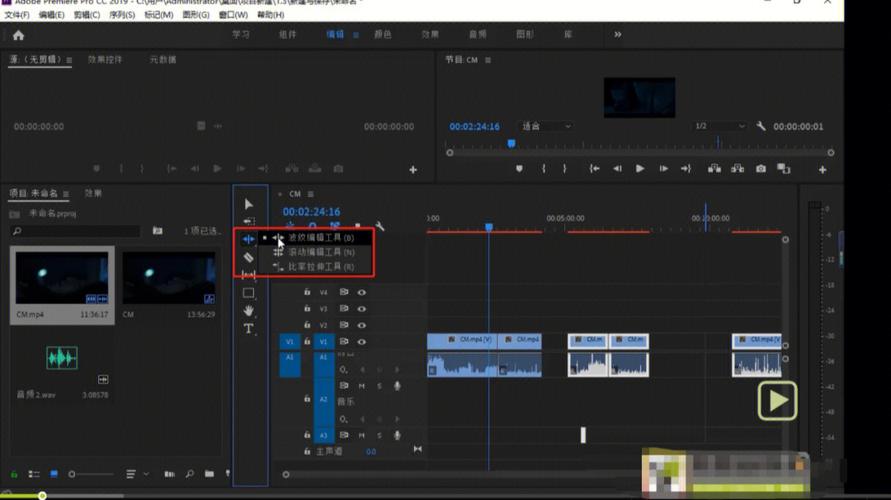
Task: Open the Program zoom level dropdown
Action: [x=546, y=126]
